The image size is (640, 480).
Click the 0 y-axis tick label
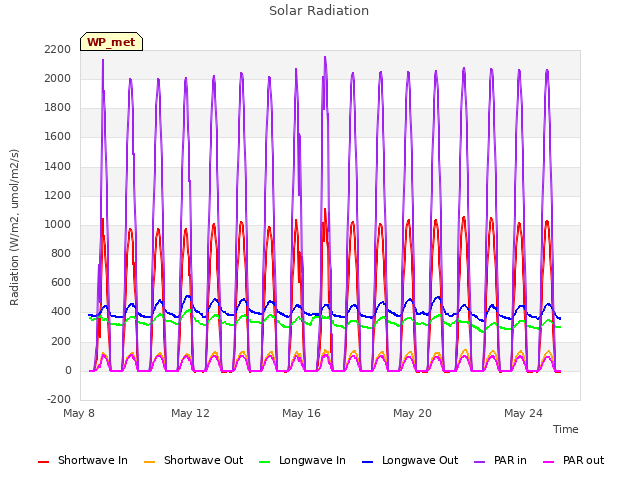click(x=68, y=371)
